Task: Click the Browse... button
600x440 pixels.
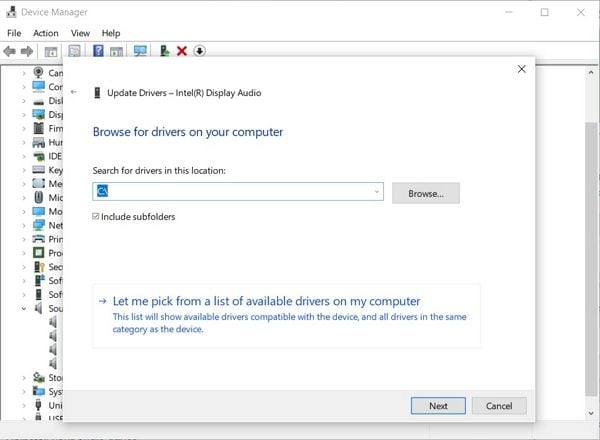Action: (x=425, y=193)
